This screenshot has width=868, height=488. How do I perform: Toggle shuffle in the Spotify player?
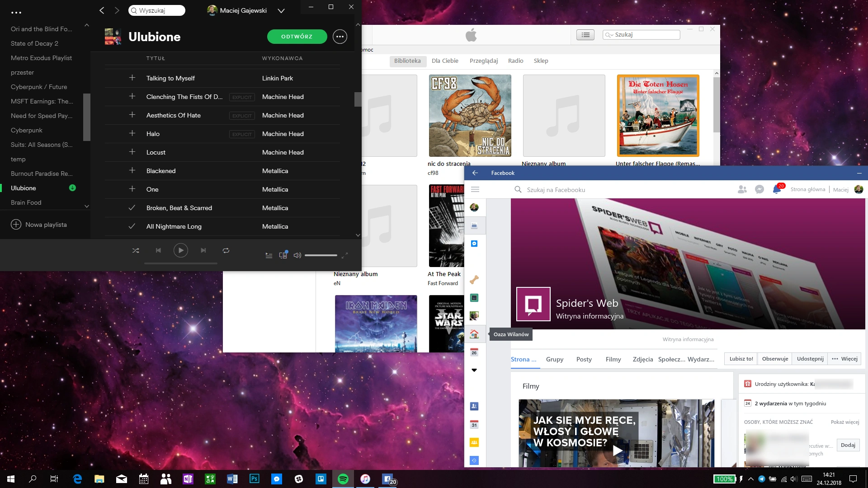point(136,250)
